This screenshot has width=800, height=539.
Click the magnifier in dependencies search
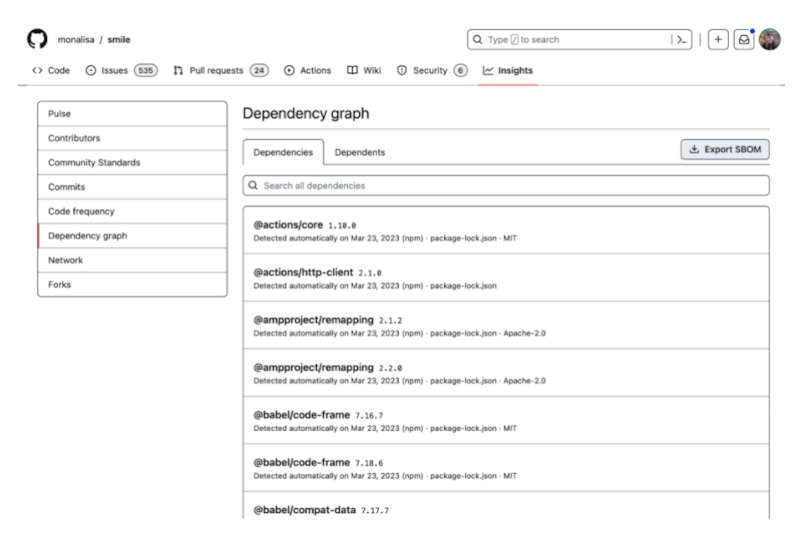(x=253, y=185)
